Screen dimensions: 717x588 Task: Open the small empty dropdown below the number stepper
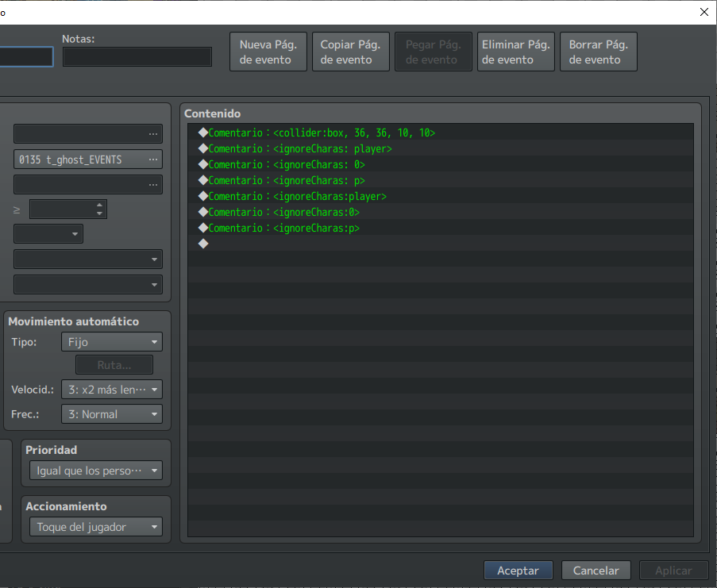(x=48, y=234)
